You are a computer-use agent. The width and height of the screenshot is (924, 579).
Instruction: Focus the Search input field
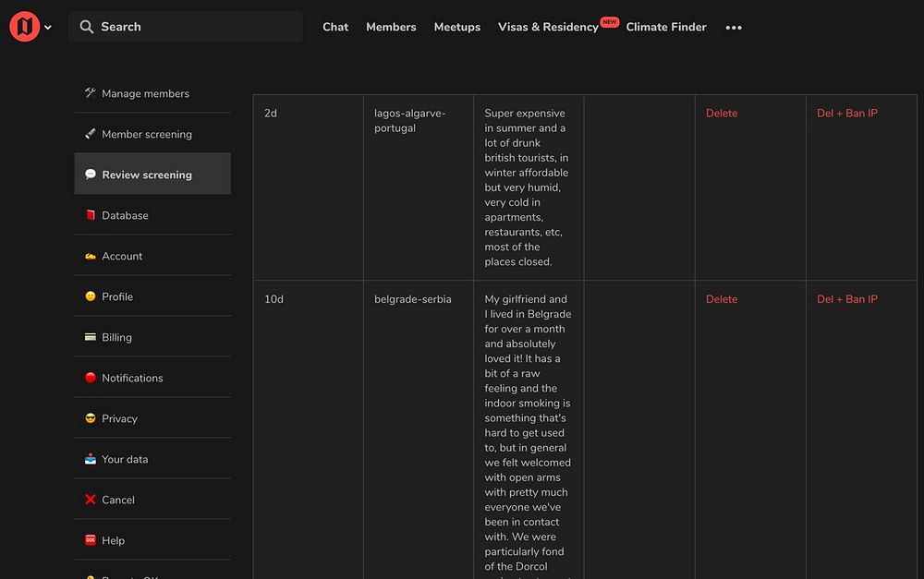[x=186, y=27]
